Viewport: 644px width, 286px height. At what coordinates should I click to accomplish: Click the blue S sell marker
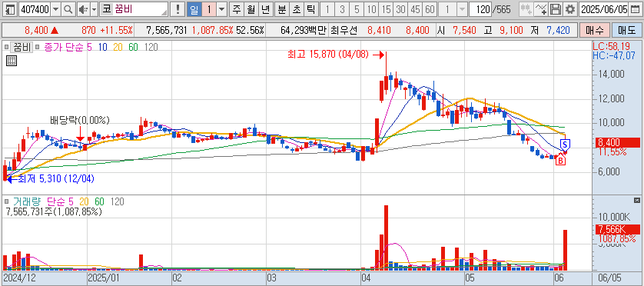[565, 145]
